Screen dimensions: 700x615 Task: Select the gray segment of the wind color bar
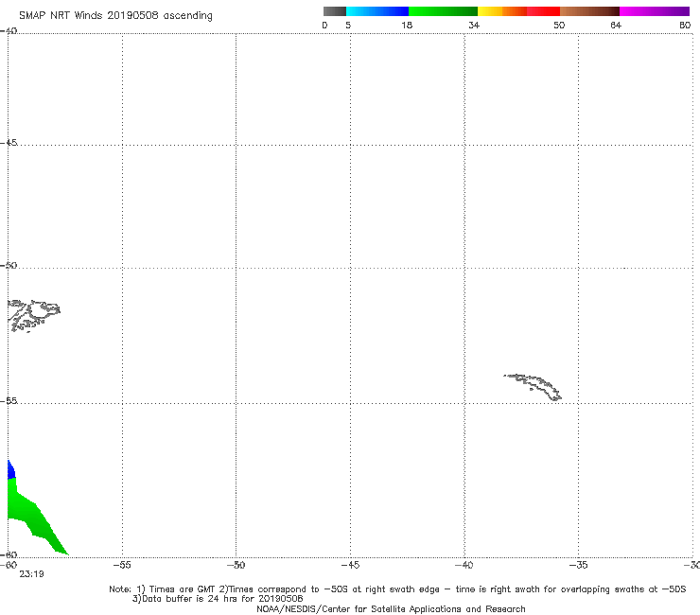click(x=334, y=11)
